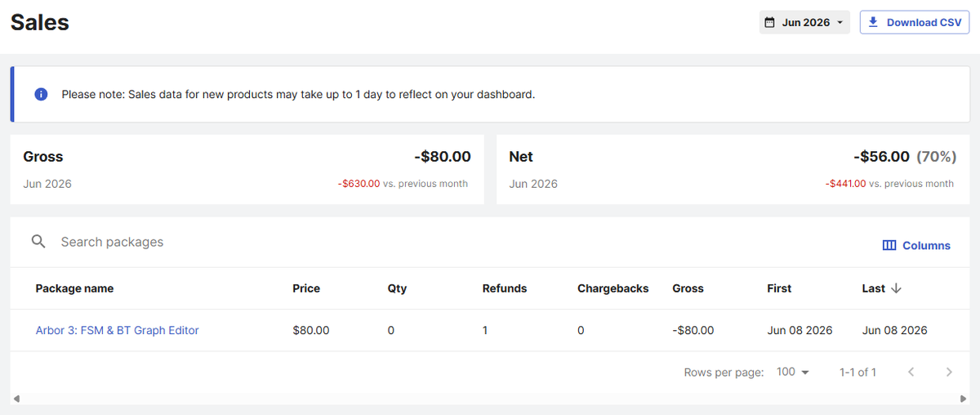Sort by the Gross column header
The width and height of the screenshot is (980, 415).
pos(688,288)
